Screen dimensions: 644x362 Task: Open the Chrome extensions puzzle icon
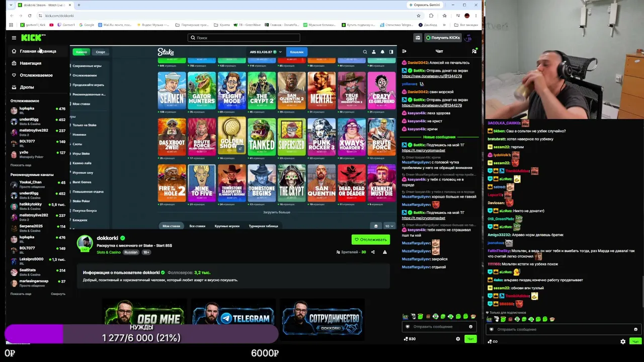[431, 16]
